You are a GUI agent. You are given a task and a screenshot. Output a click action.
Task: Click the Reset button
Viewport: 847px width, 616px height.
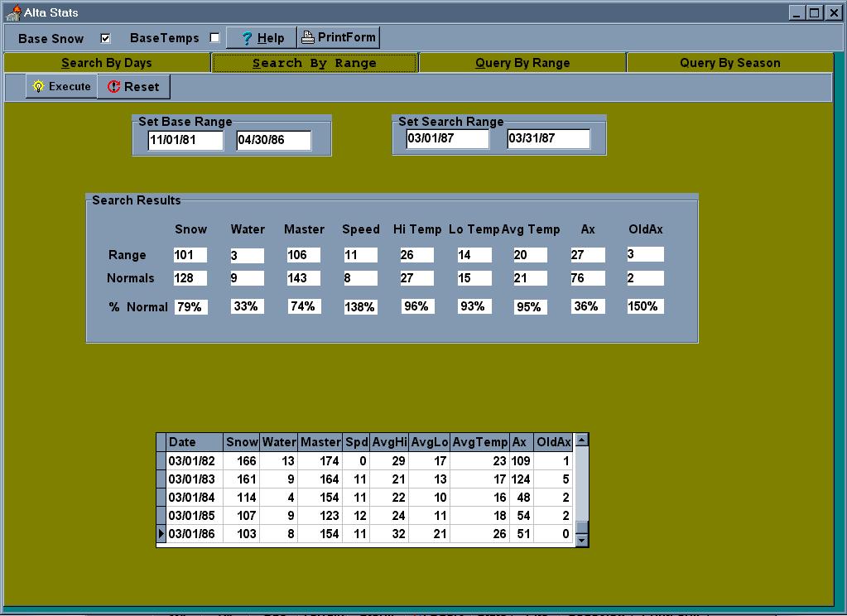coord(133,86)
